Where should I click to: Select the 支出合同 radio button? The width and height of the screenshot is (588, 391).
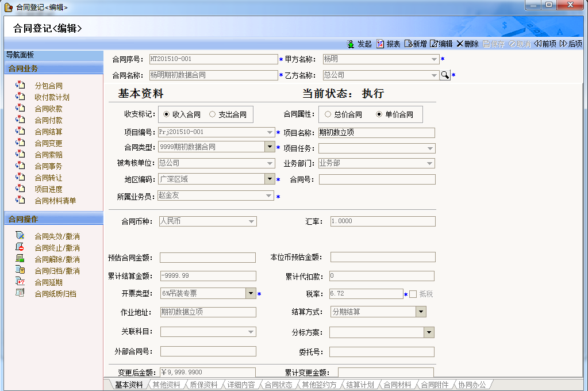coord(213,114)
